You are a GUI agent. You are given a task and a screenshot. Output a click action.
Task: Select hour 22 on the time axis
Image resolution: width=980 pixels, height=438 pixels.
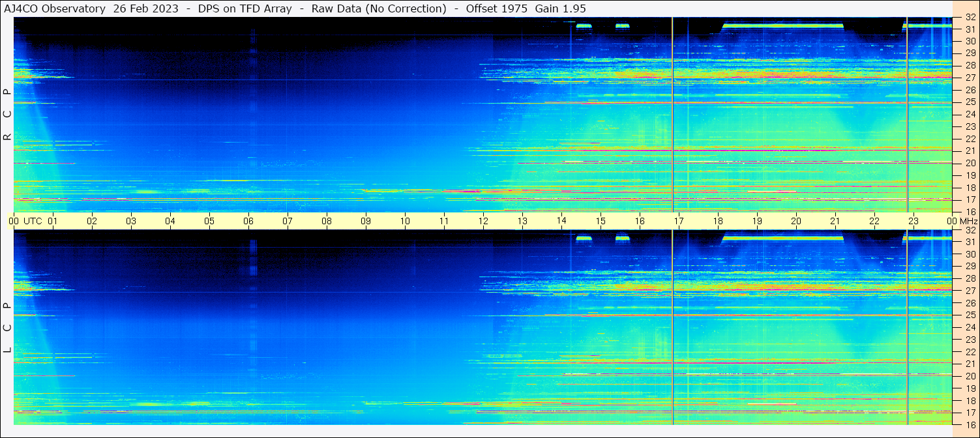pos(874,221)
